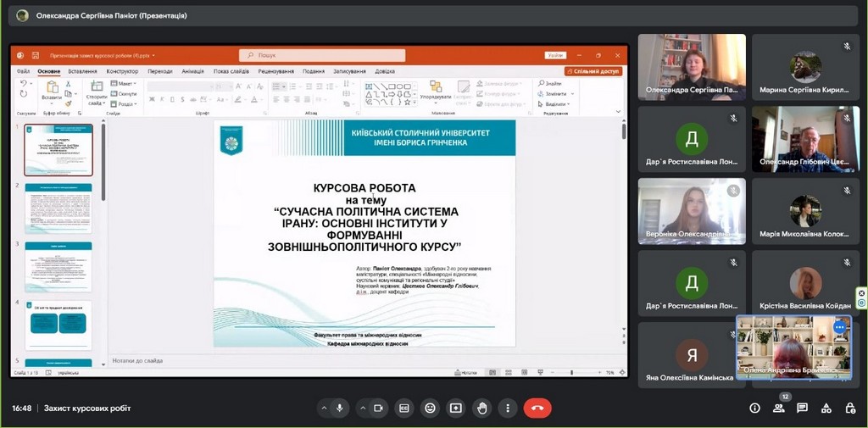Open the emoji reactions panel
868x428 pixels.
(431, 408)
